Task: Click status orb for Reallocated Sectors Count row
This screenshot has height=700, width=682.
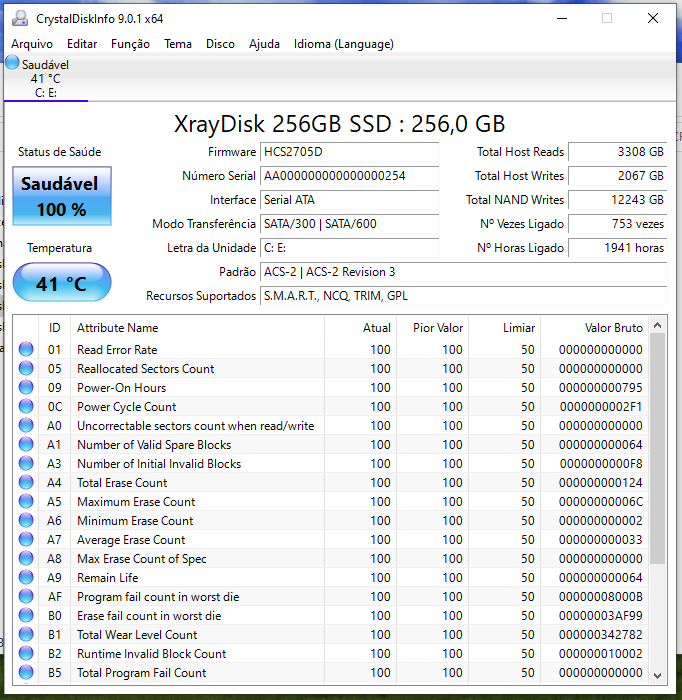Action: point(26,368)
